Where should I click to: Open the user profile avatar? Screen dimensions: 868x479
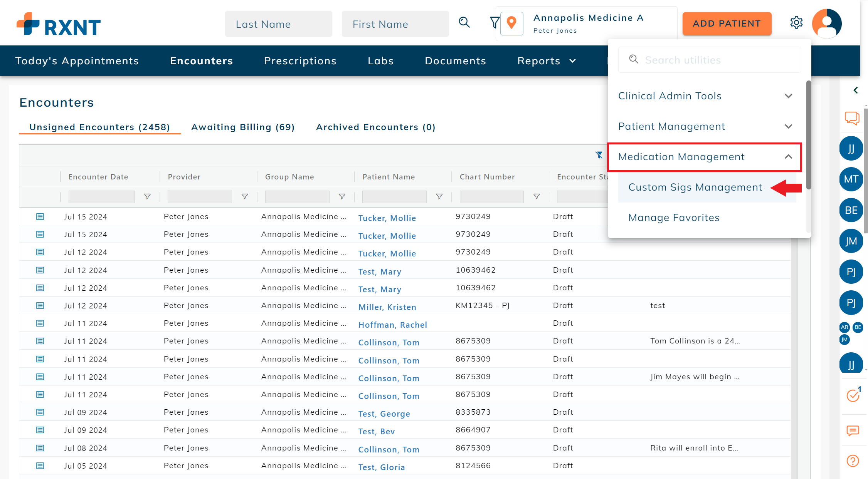coord(827,23)
